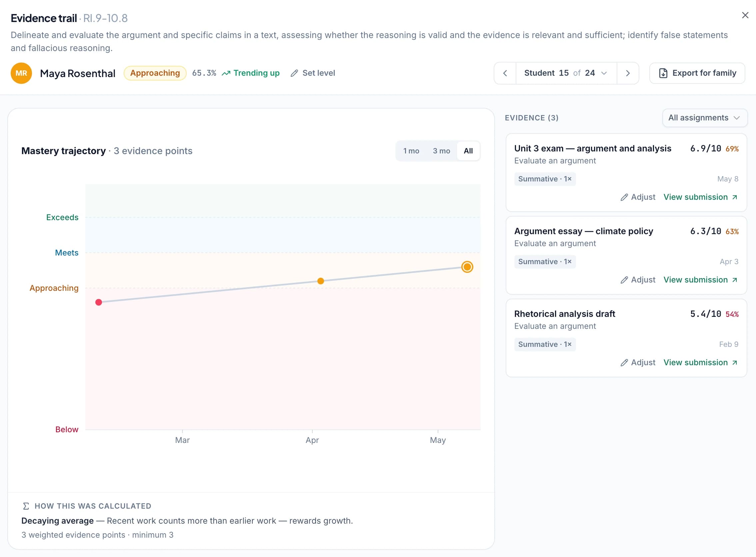Open the All assignments filter dropdown

click(x=704, y=118)
